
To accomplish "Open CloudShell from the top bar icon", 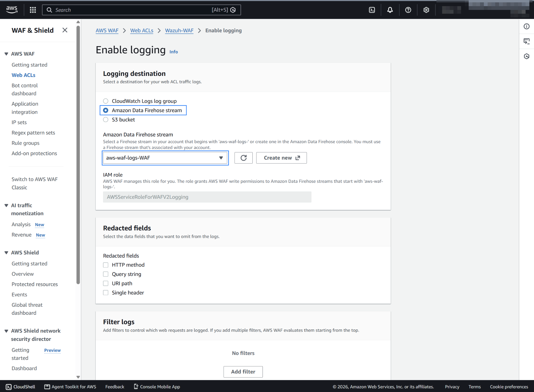I will point(372,10).
